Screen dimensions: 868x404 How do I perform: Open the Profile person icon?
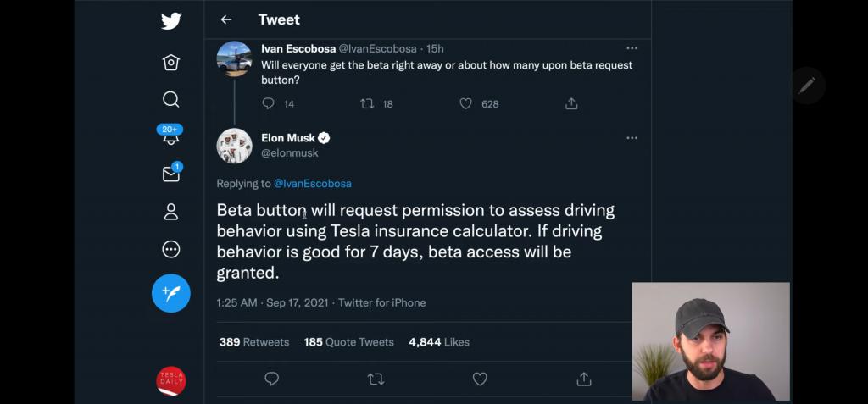click(x=171, y=212)
